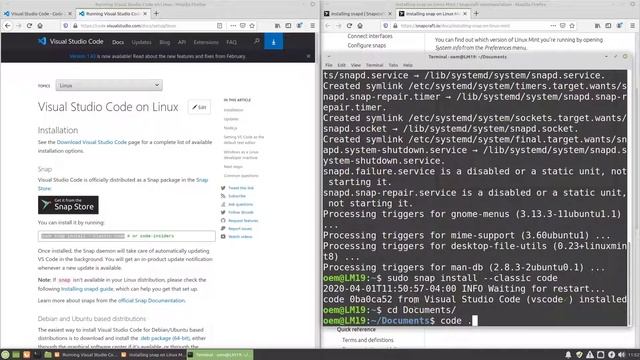Switch to 'Installing snapd' tab in right Firefox

[358, 13]
